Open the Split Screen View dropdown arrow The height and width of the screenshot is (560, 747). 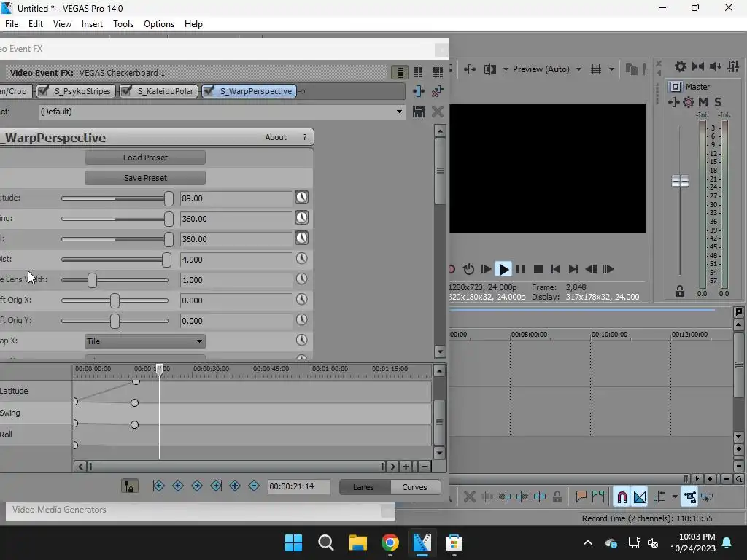506,69
